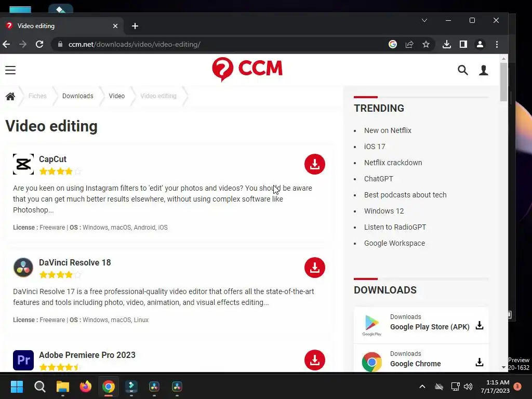Open Chrome three-dot menu

coord(497,44)
